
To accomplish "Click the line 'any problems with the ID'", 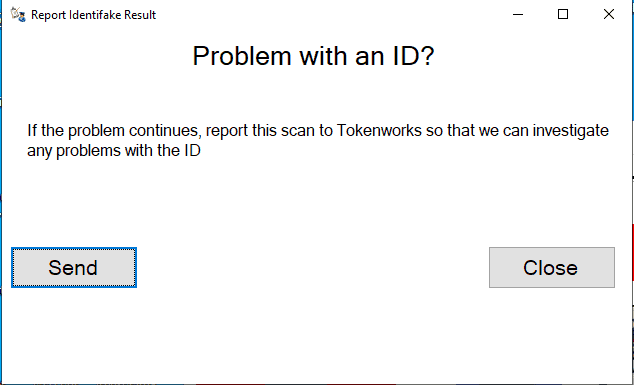I will [x=114, y=151].
